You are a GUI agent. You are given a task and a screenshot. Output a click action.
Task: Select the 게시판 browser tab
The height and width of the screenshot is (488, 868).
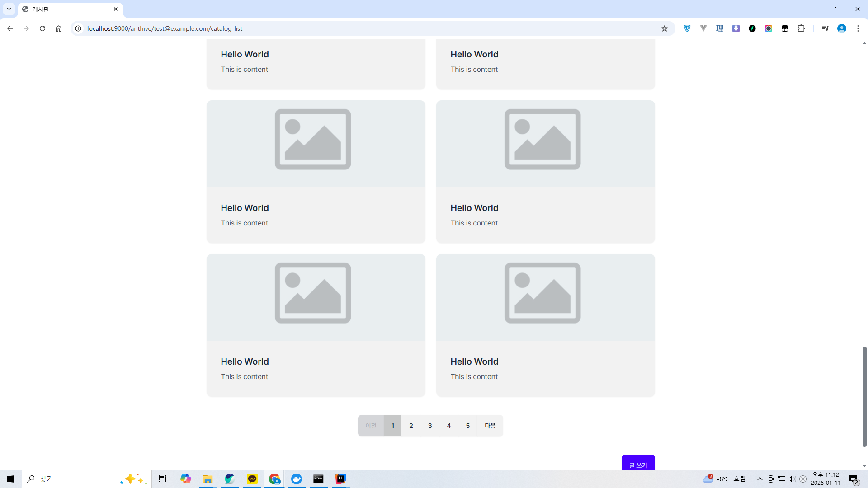[68, 9]
